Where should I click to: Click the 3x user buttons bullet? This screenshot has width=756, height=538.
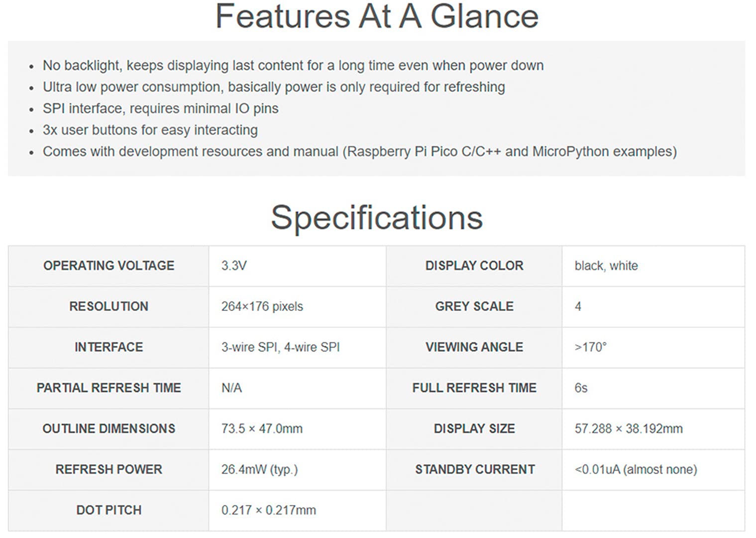point(150,130)
